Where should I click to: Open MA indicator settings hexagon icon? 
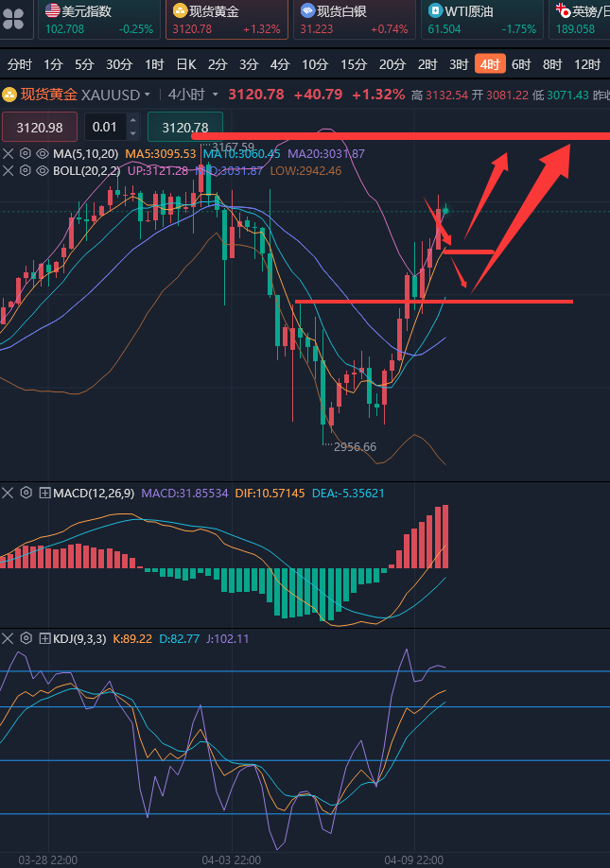(25, 153)
